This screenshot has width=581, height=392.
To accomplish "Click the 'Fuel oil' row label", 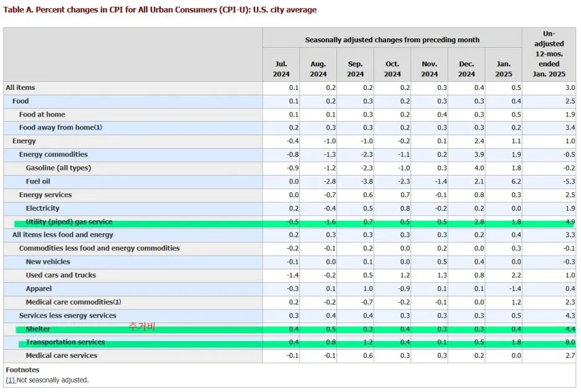I will pos(38,181).
